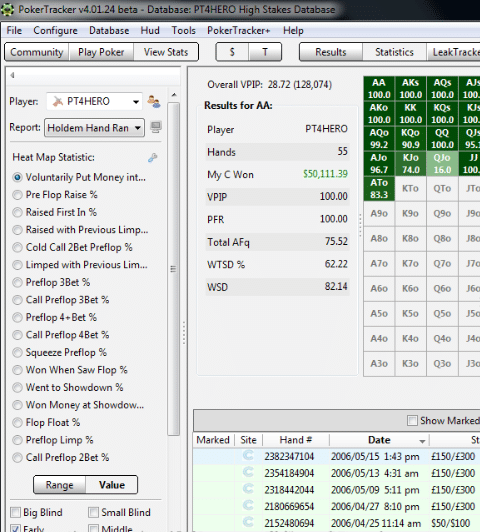Select Voluntarily Put Money int... radio

(x=17, y=177)
